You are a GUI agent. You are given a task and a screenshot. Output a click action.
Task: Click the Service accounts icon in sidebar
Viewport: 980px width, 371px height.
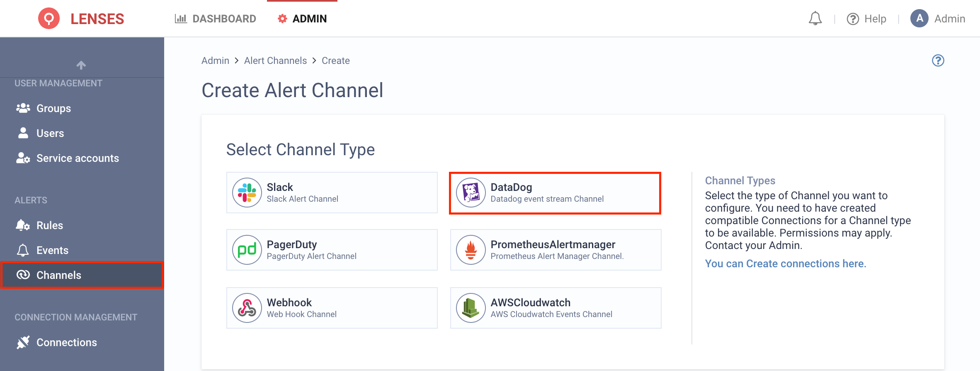coord(23,158)
